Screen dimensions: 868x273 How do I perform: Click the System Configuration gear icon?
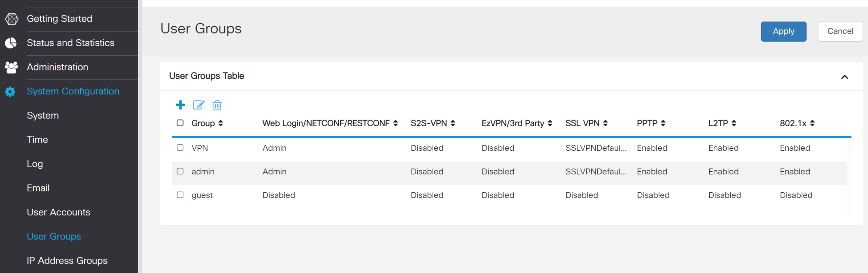point(10,91)
